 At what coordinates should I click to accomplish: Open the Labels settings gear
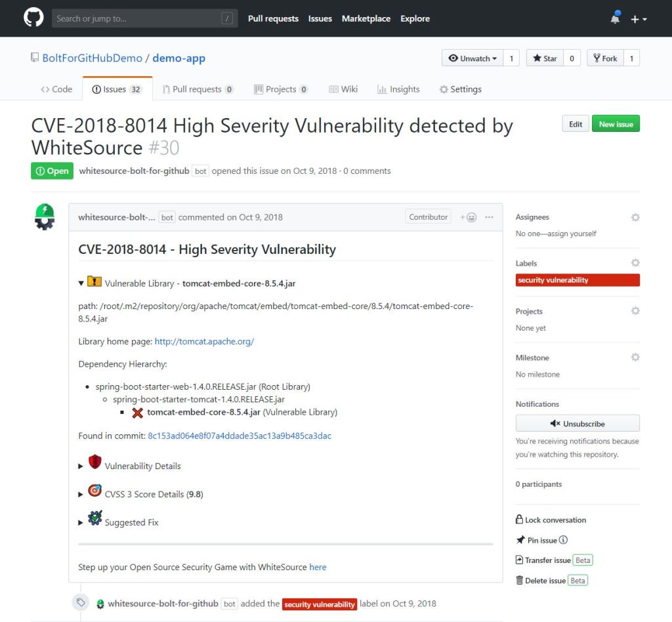tap(634, 262)
